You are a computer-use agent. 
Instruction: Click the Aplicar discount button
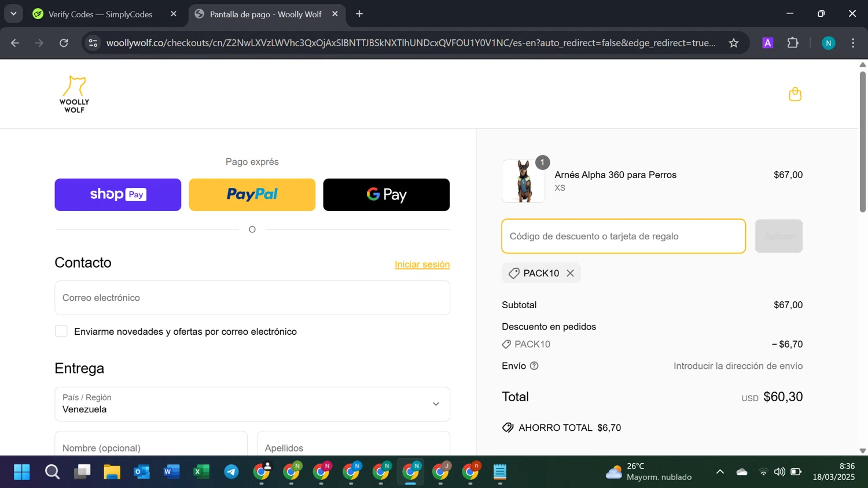coord(779,236)
